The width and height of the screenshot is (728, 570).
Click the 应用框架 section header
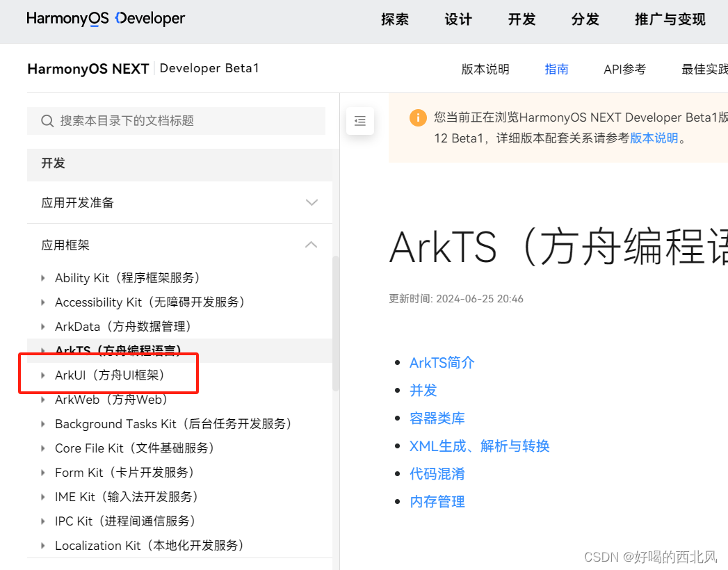click(179, 245)
